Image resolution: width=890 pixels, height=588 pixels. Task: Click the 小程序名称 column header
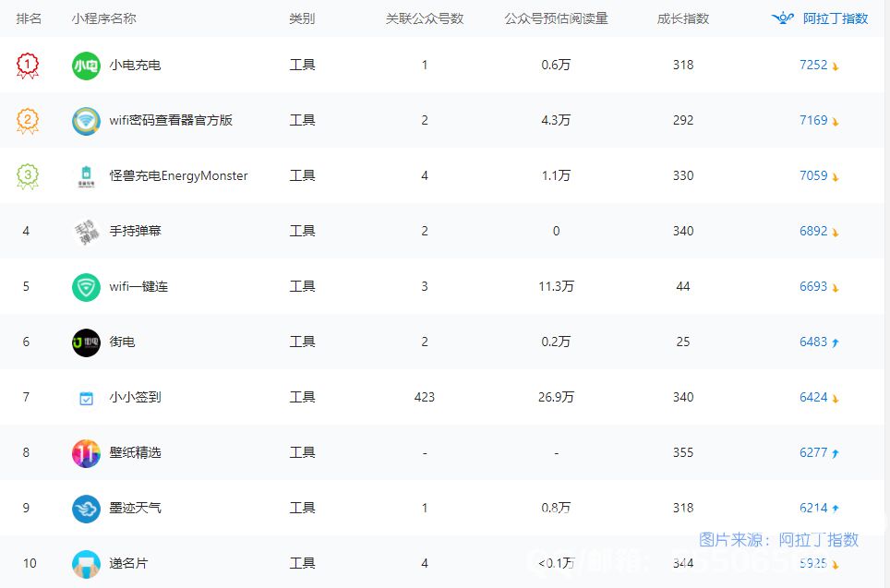pyautogui.click(x=104, y=18)
